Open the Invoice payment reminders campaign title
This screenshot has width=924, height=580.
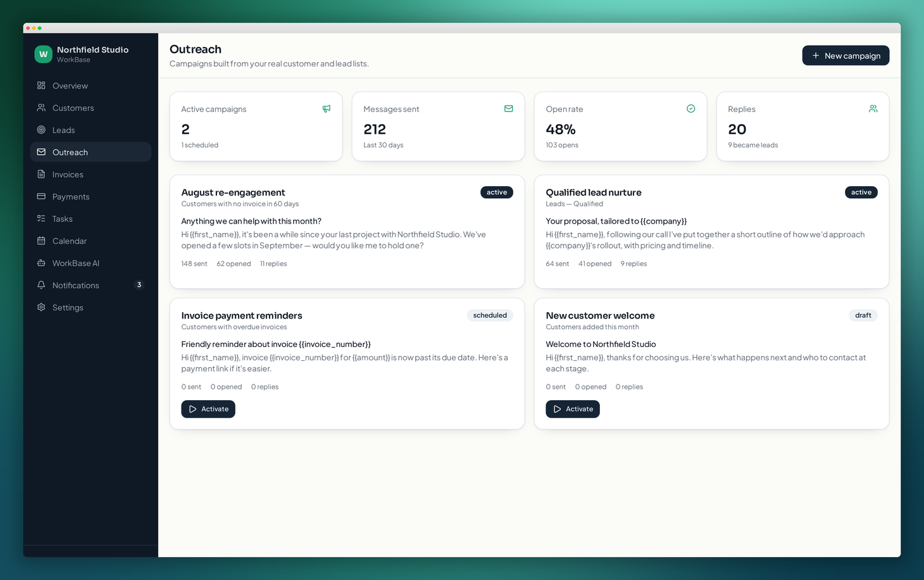point(242,315)
